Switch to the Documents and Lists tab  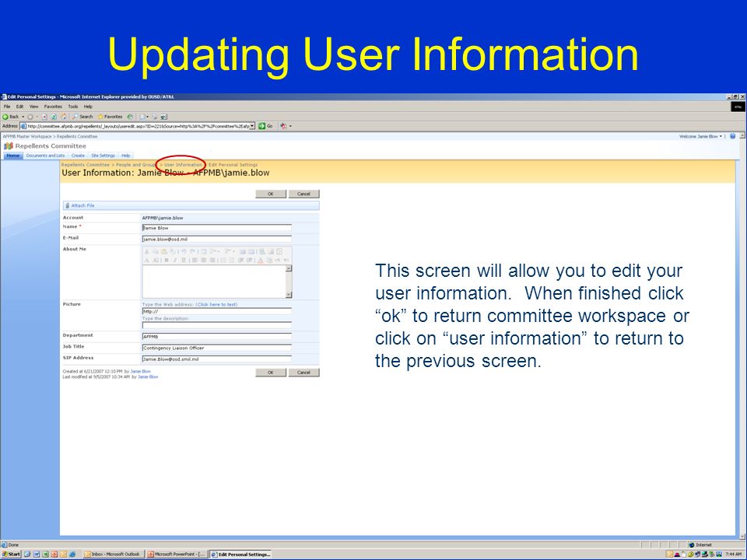click(45, 156)
